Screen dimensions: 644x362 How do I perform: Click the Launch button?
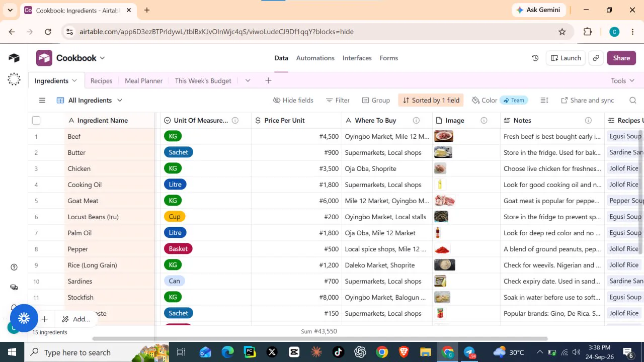coord(566,58)
